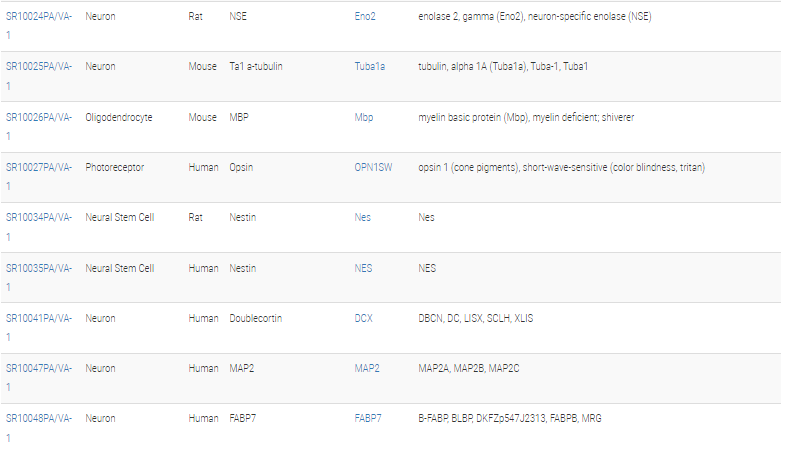Viewport: 786px width, 461px height.
Task: Open the SR10027PA/VA-1 Photoreceptor product link
Action: [x=39, y=167]
